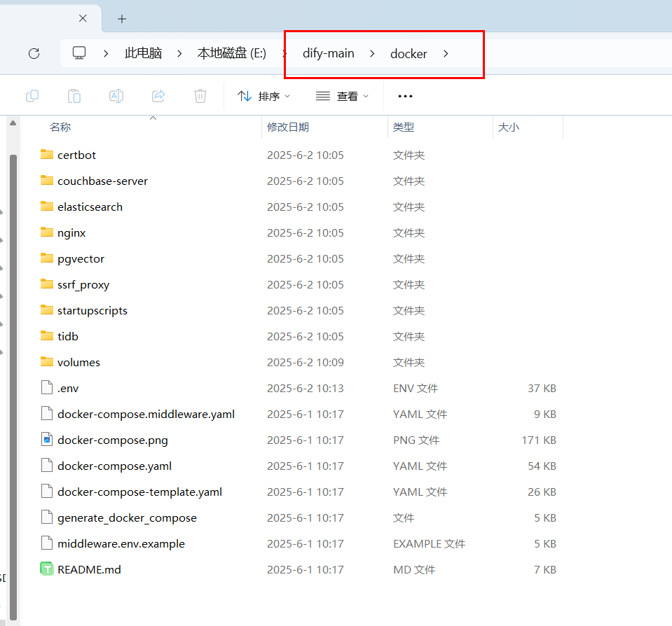Click the left pane vertical scrollbar thumb
Image resolution: width=672 pixels, height=626 pixels.
[x=13, y=387]
